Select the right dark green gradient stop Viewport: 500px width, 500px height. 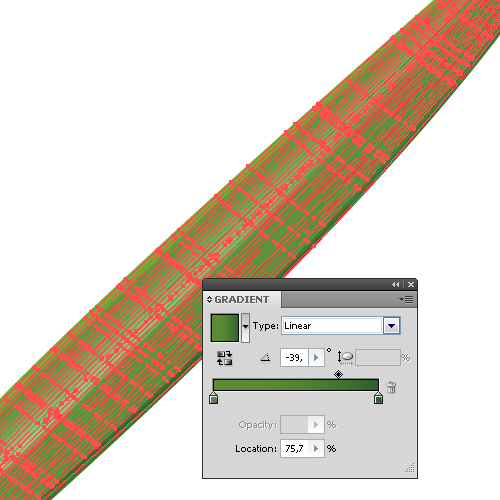378,398
